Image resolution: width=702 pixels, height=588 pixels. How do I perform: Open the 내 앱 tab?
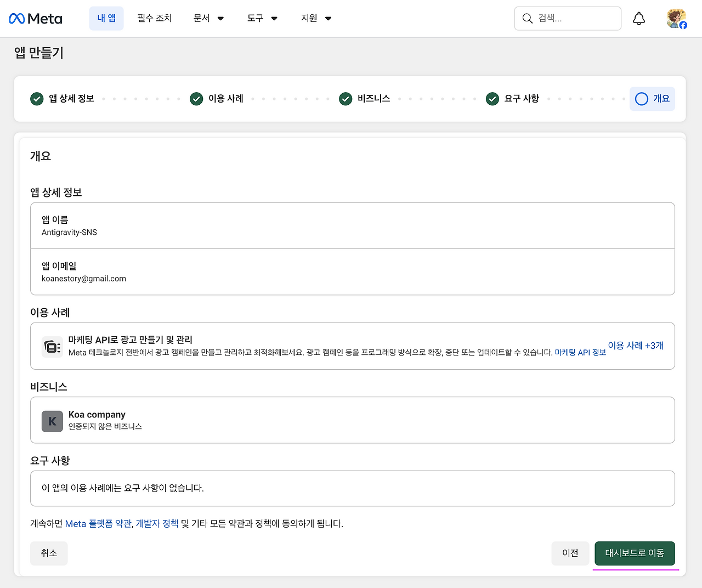106,19
